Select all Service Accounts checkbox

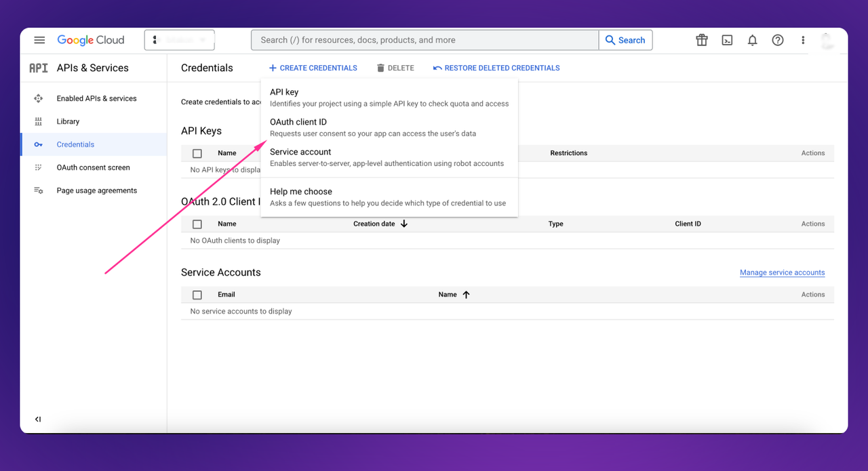[197, 295]
